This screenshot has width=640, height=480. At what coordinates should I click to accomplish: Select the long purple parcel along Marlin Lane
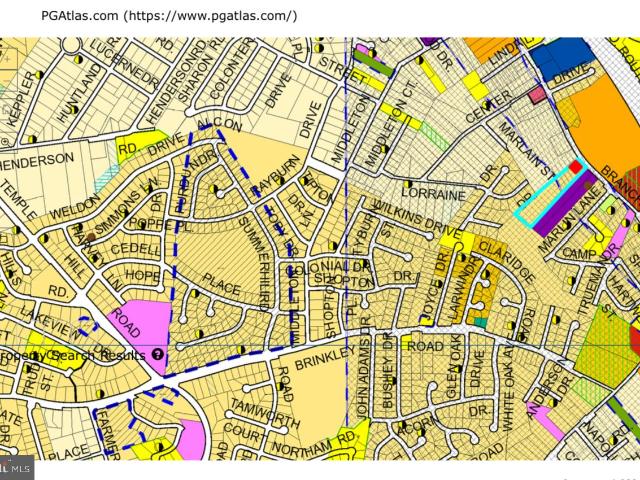567,202
